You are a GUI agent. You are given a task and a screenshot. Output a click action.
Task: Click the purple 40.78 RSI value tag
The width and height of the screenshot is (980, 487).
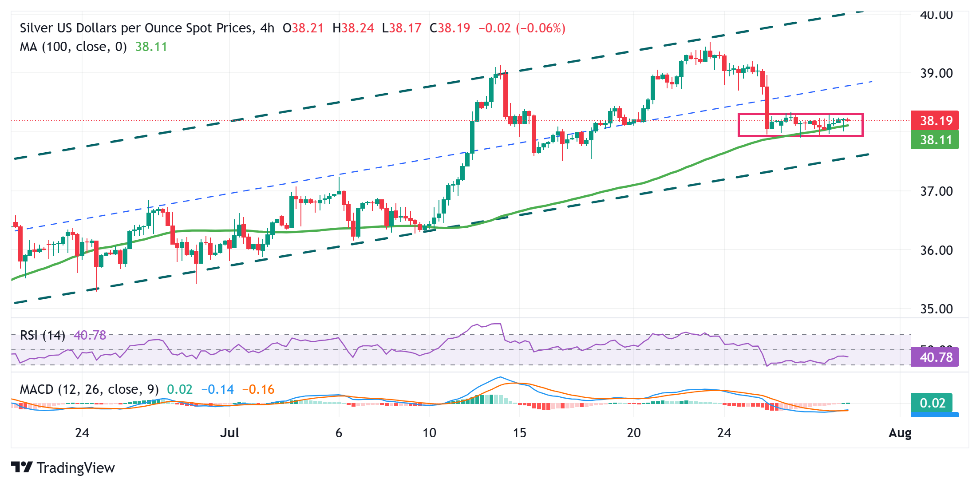tap(935, 357)
